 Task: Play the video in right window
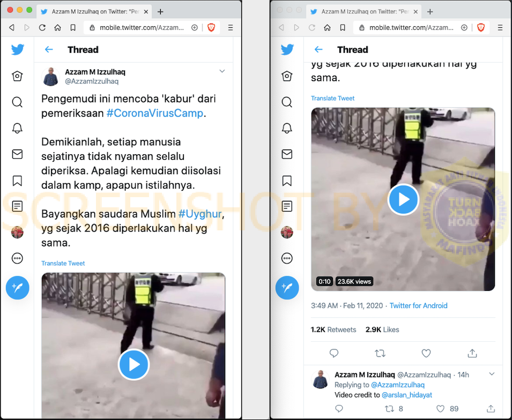click(x=403, y=199)
